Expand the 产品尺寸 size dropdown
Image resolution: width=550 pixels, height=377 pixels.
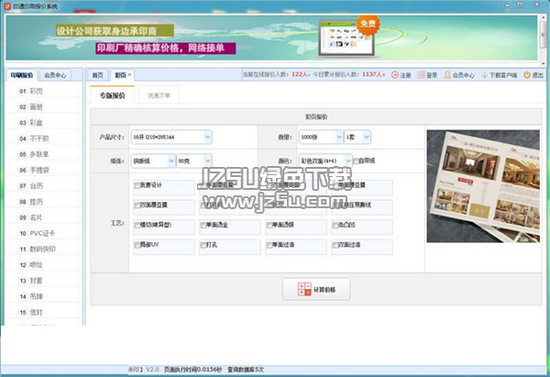point(208,137)
